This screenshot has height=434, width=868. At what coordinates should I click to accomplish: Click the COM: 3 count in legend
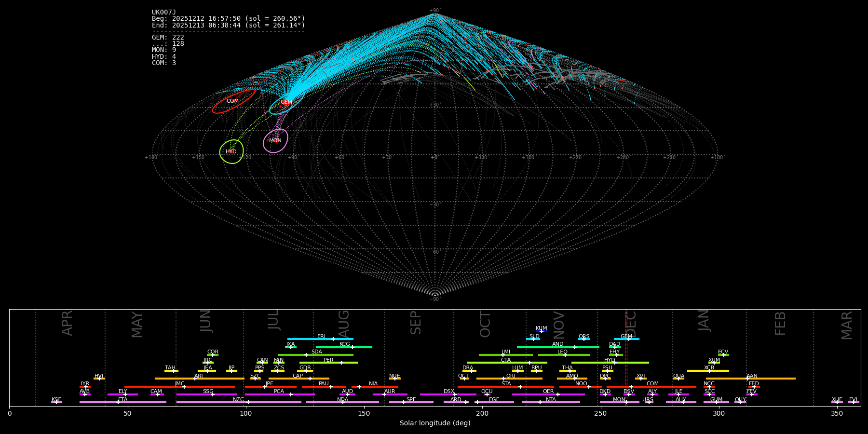click(164, 63)
